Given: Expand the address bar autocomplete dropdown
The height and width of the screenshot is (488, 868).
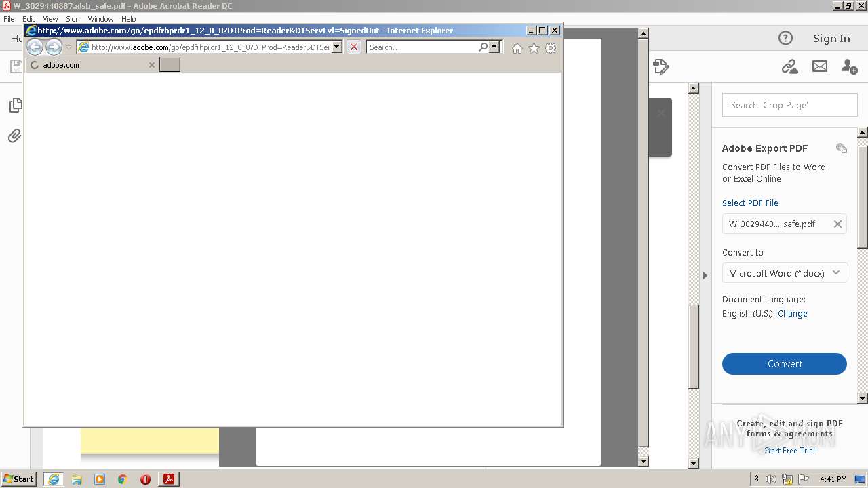Looking at the screenshot, I should click(336, 47).
